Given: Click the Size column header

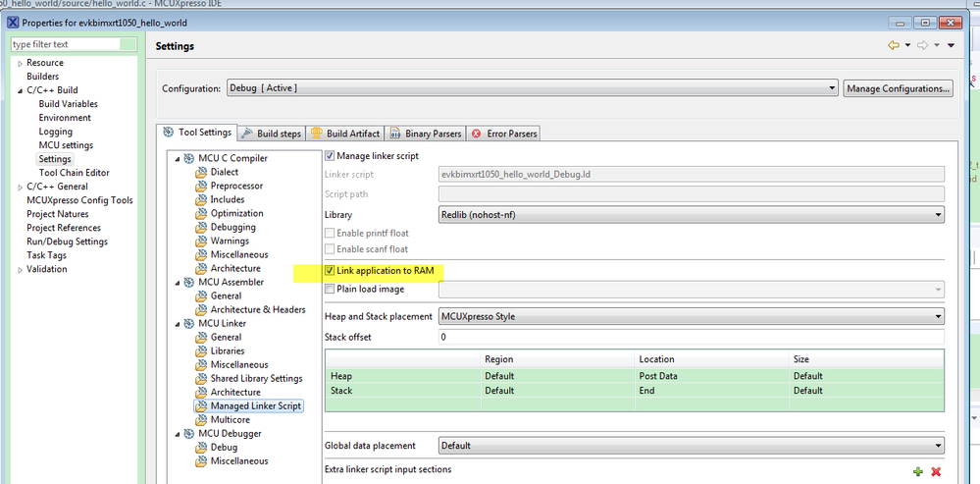Looking at the screenshot, I should click(867, 359).
